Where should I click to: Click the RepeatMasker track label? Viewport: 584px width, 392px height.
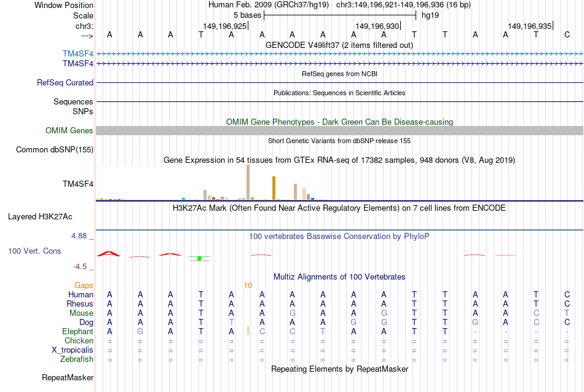(68, 377)
